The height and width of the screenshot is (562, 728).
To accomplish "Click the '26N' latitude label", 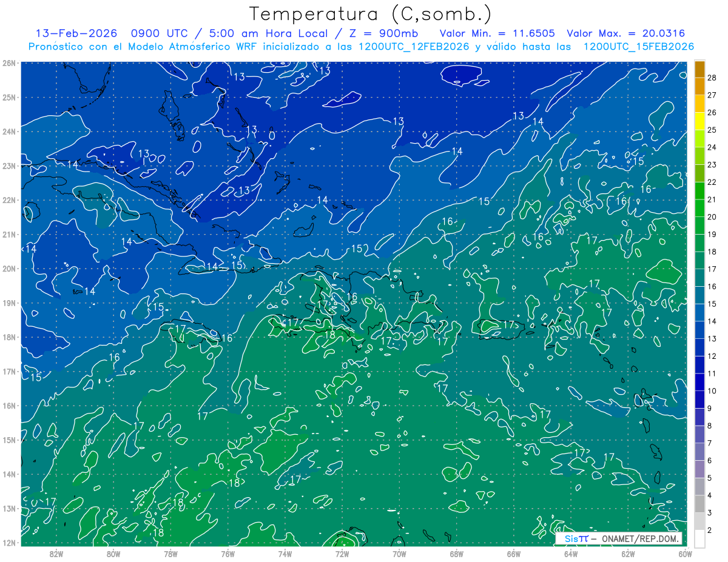I will (8, 63).
